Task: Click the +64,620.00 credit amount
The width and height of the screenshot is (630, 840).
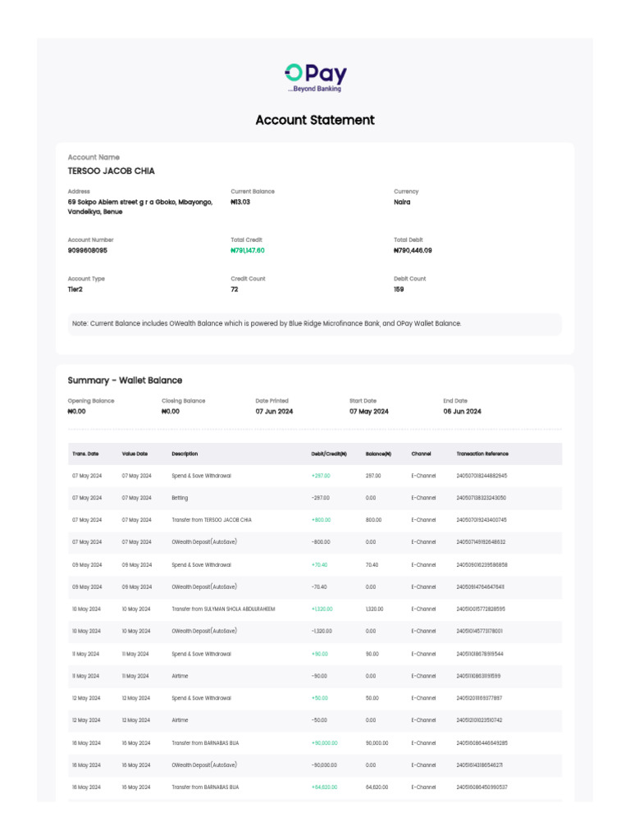Action: (326, 787)
